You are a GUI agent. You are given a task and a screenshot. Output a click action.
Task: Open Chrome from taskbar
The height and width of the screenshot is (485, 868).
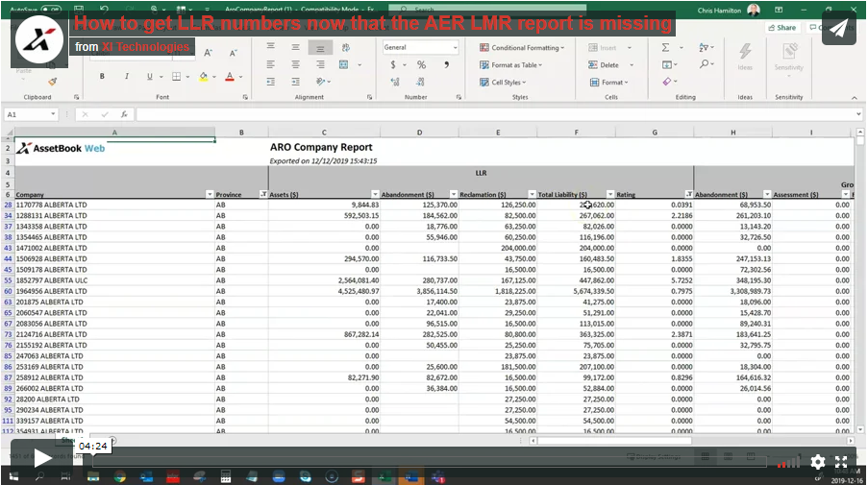coord(119,476)
